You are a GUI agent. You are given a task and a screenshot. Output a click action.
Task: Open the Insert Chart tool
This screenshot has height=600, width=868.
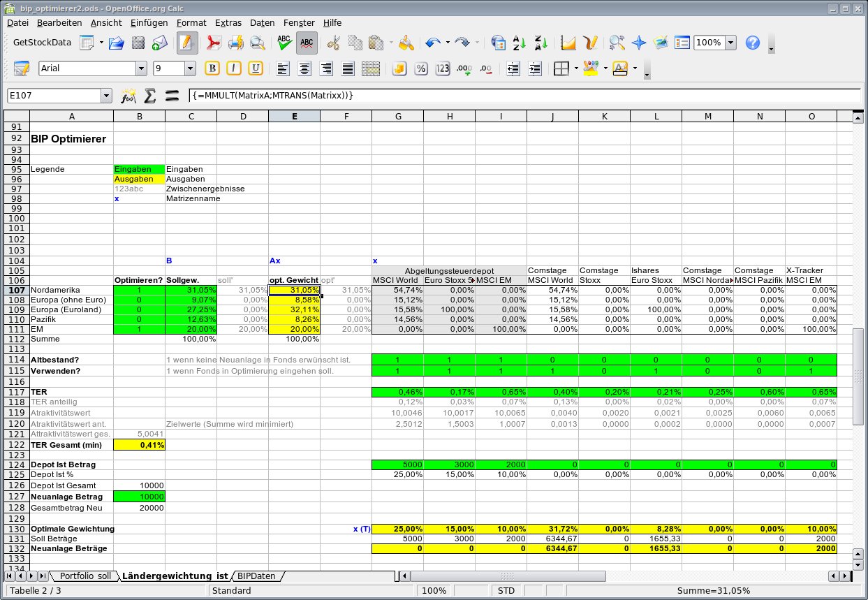click(568, 43)
